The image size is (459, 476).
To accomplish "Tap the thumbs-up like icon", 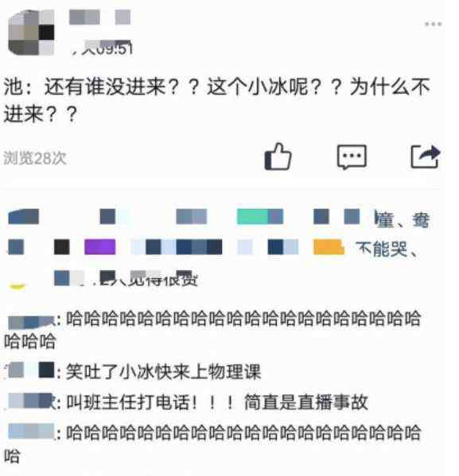I will point(278,157).
